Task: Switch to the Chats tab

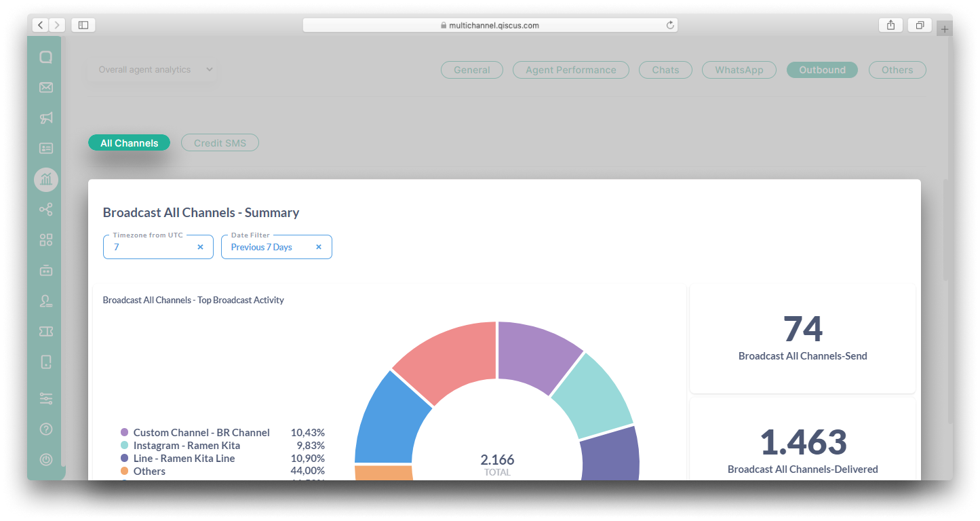Action: pos(665,70)
